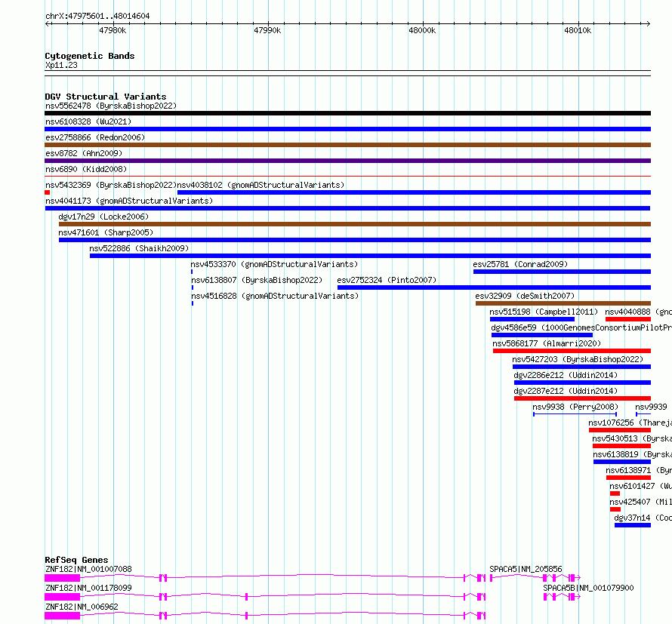The image size is (672, 624).
Task: Select the Xp11.23 band label
Action: coord(61,66)
